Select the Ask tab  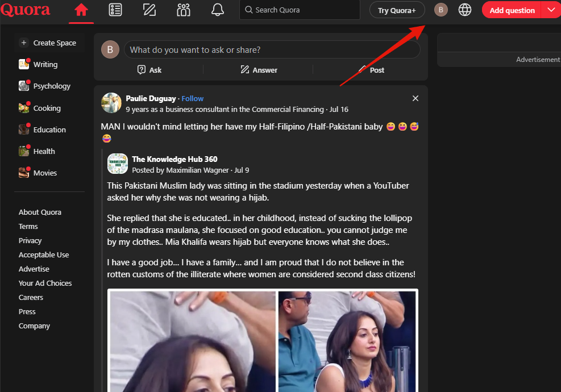[149, 70]
